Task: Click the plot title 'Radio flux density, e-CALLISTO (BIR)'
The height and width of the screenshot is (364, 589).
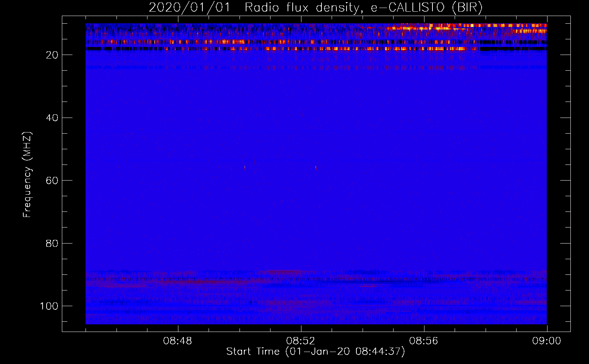Action: click(363, 8)
